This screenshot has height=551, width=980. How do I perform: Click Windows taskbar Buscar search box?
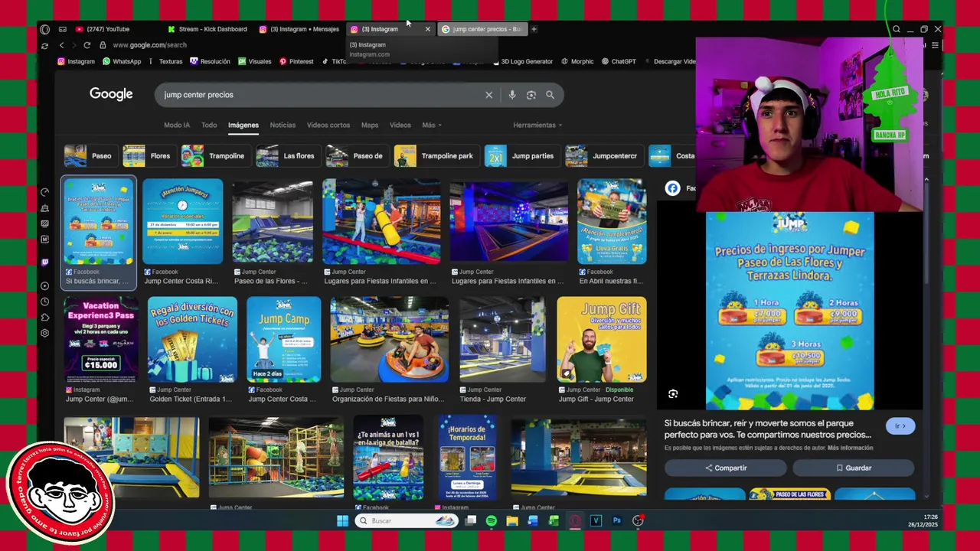tap(406, 520)
